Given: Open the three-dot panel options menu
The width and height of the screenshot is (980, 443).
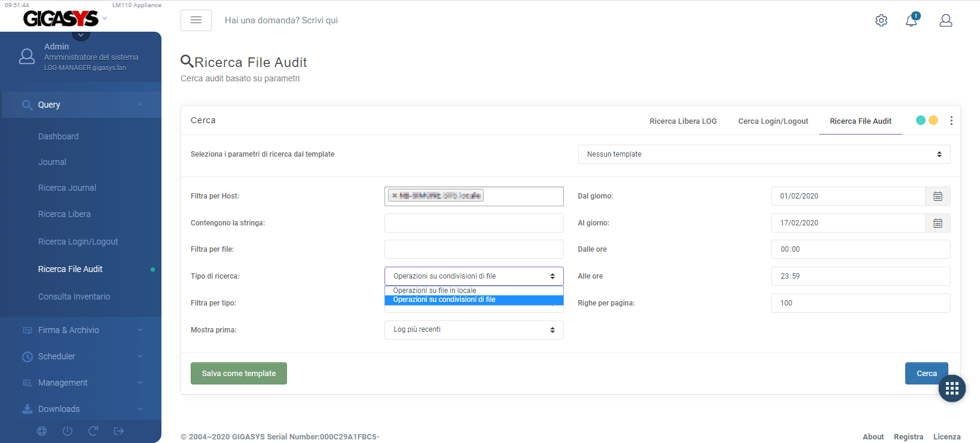Looking at the screenshot, I should [x=951, y=121].
